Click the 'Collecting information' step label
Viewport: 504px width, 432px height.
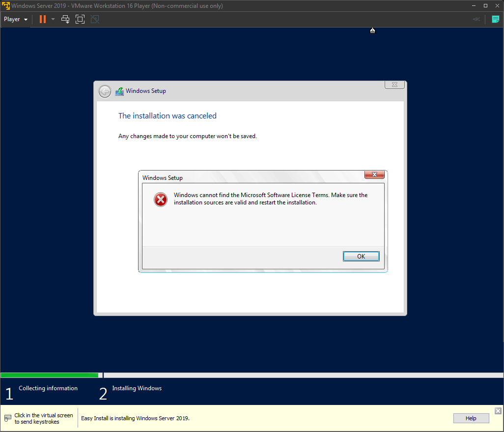48,388
